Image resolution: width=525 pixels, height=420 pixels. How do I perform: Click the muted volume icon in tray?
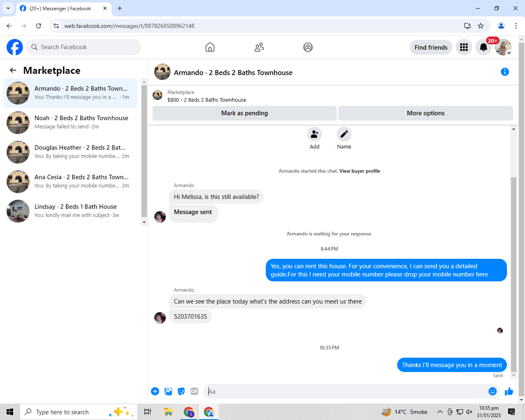469,412
